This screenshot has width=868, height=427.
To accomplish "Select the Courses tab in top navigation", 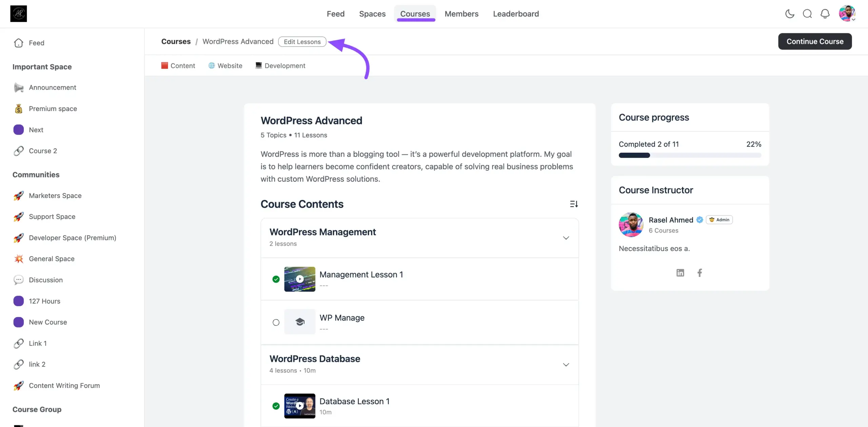I will tap(415, 14).
